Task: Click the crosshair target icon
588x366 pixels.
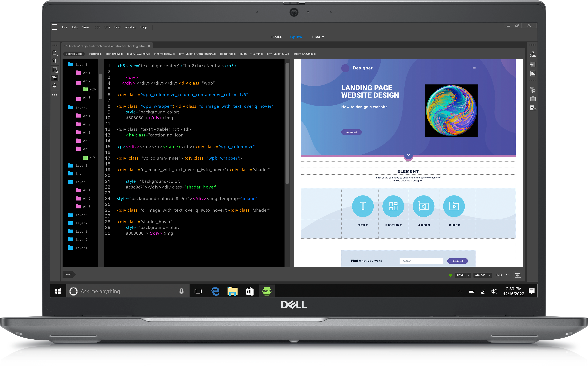Action: coord(55,85)
